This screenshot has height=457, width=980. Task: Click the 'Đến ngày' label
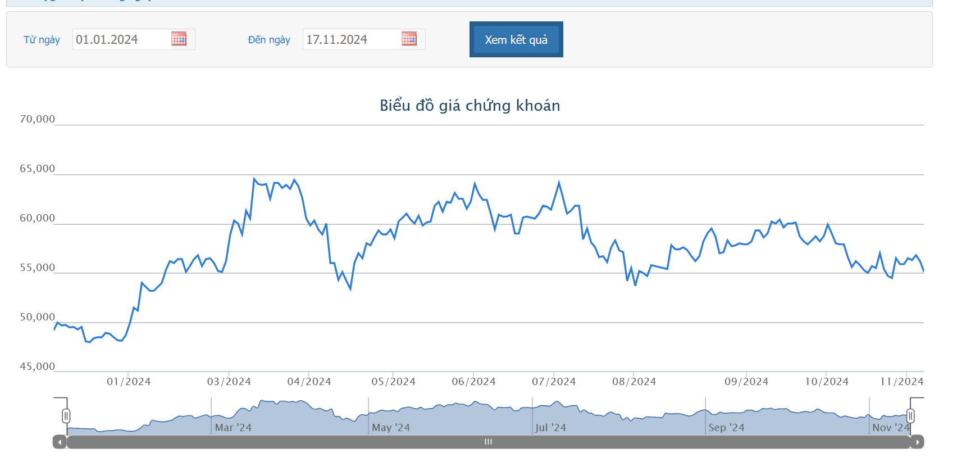[269, 40]
